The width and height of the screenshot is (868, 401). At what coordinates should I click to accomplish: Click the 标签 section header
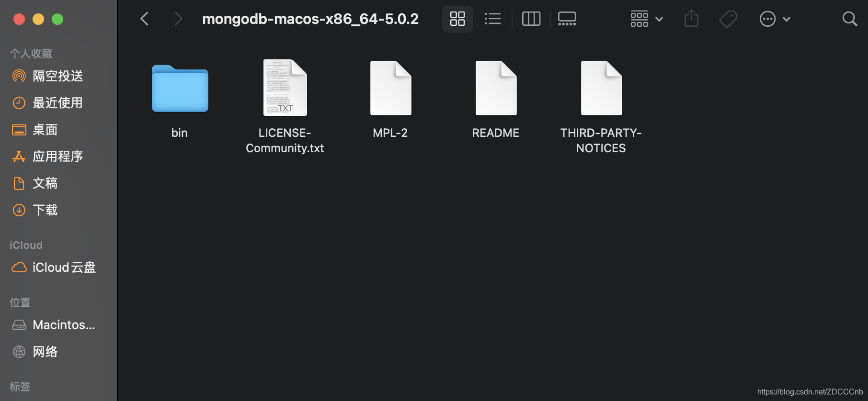click(20, 387)
